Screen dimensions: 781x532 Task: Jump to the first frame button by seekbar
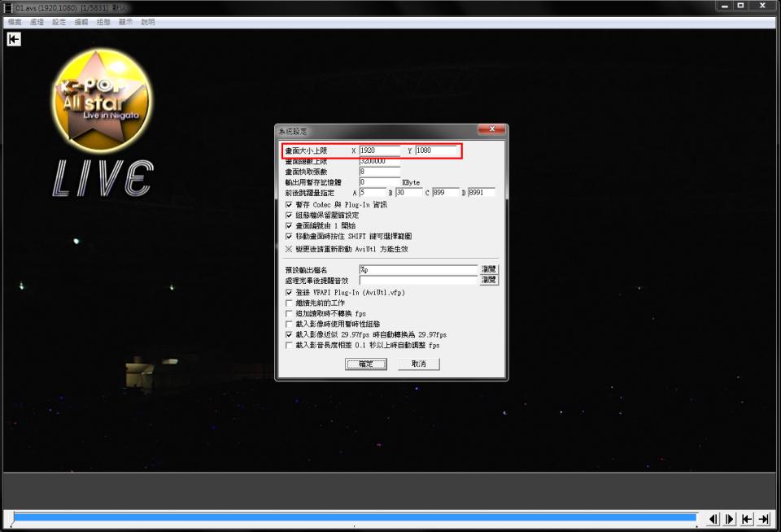[747, 519]
